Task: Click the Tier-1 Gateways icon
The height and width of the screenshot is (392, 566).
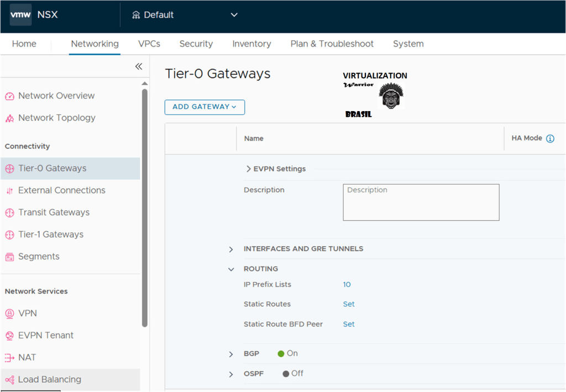Action: pyautogui.click(x=9, y=235)
